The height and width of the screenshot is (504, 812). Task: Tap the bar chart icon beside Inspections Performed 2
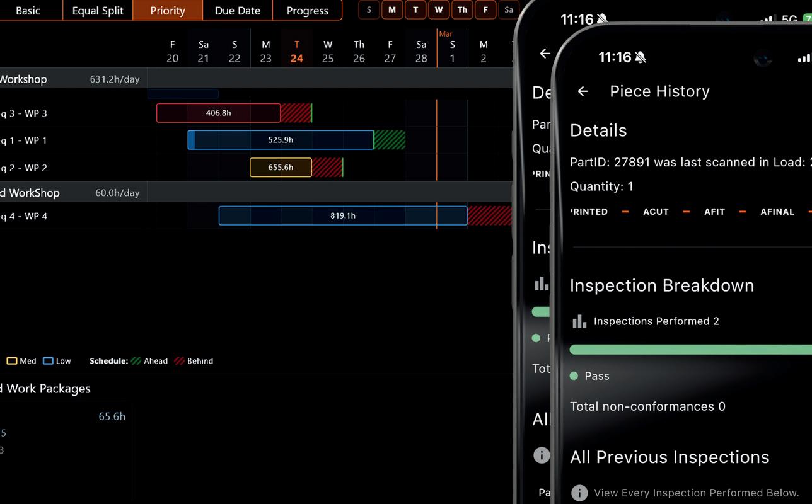(x=579, y=321)
